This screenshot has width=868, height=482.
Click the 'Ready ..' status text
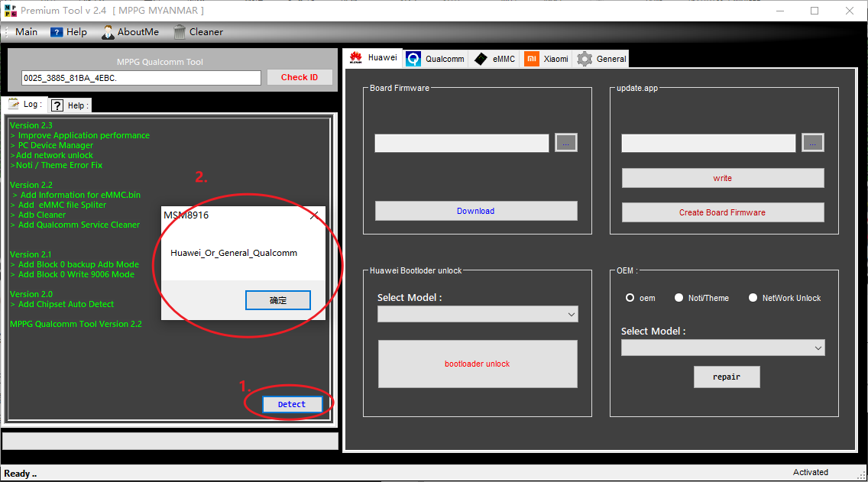[21, 474]
